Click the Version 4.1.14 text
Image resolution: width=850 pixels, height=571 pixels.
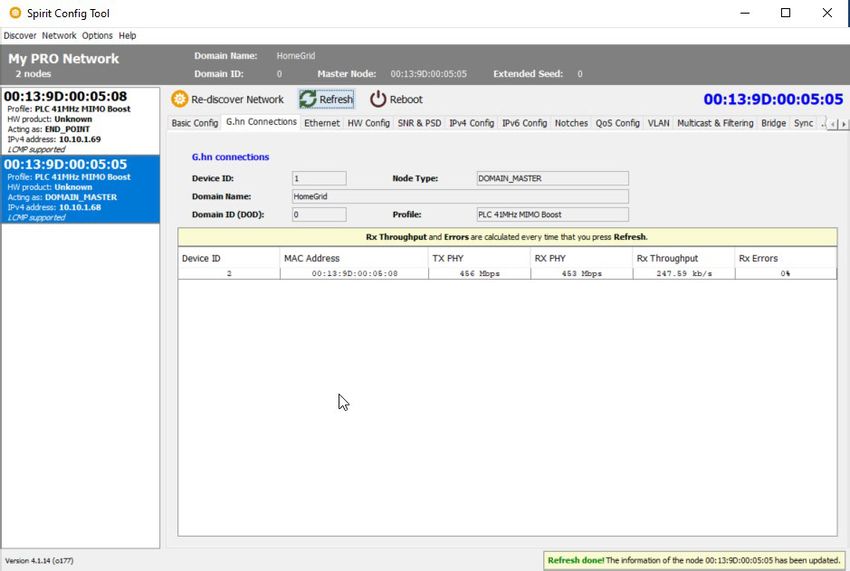pyautogui.click(x=39, y=561)
